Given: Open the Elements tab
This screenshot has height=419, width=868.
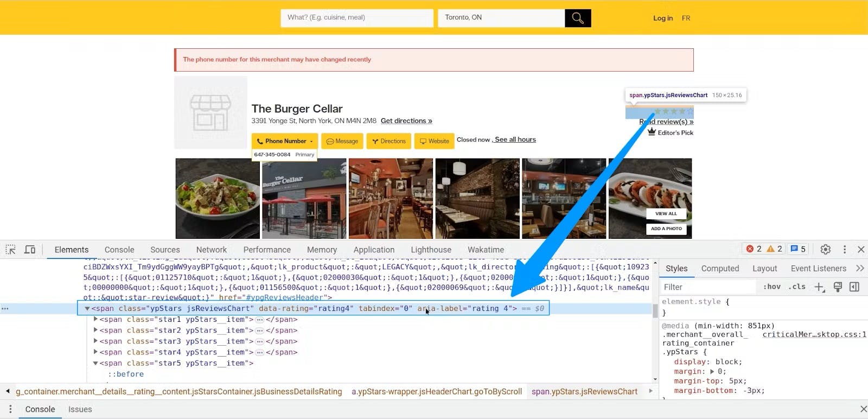Looking at the screenshot, I should pos(72,250).
